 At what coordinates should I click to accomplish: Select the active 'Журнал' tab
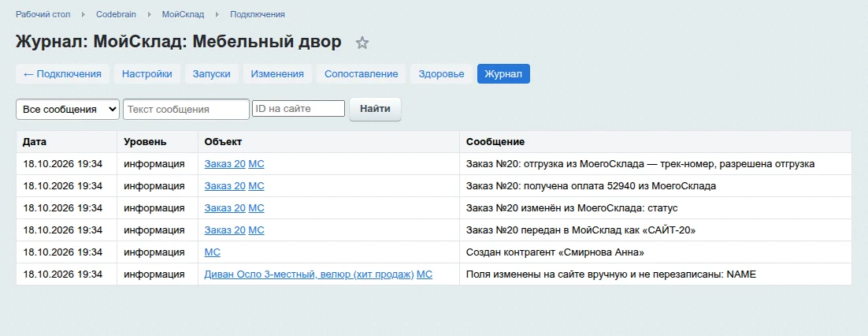click(x=503, y=73)
